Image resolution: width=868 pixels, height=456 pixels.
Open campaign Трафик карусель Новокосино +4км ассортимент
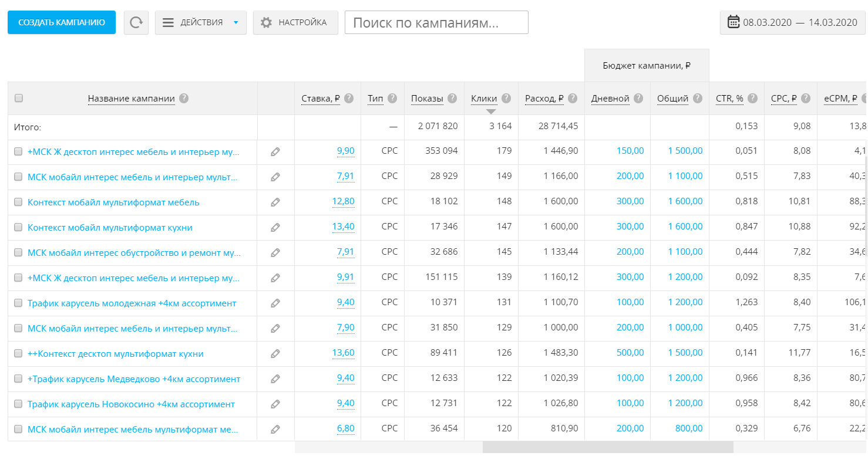131,404
